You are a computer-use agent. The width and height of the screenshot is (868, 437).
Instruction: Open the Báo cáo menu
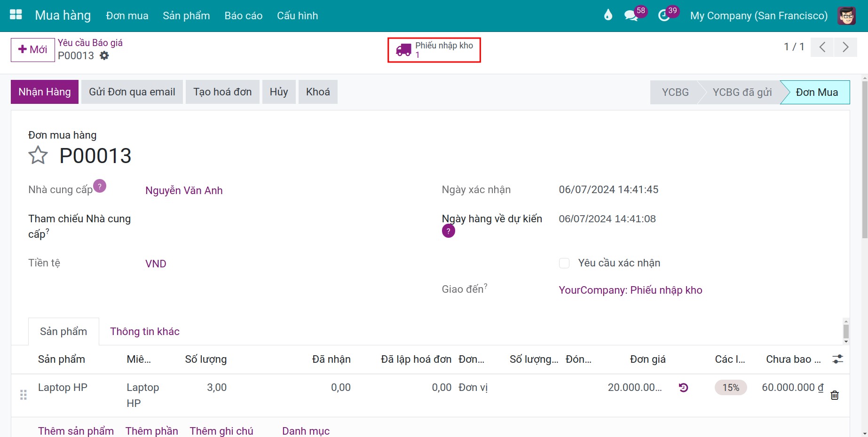coord(244,16)
